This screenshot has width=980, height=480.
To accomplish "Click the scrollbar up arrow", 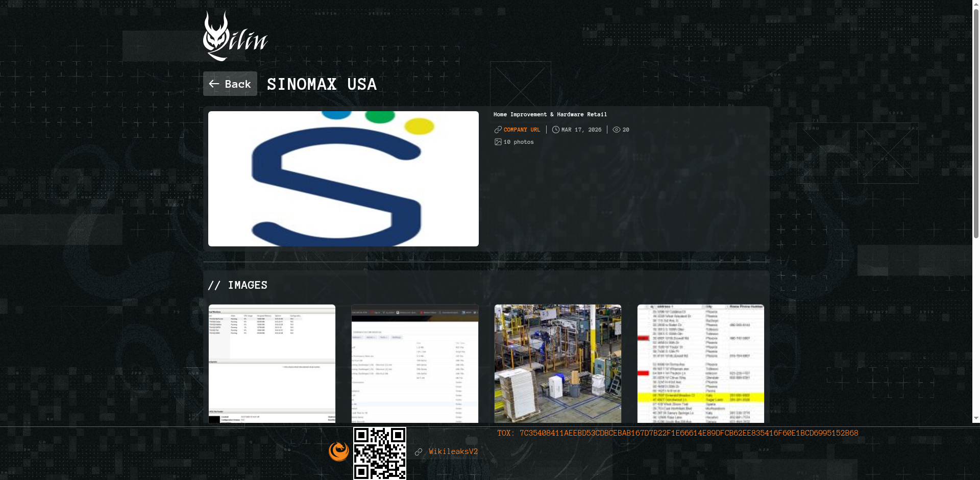I will pos(976,4).
